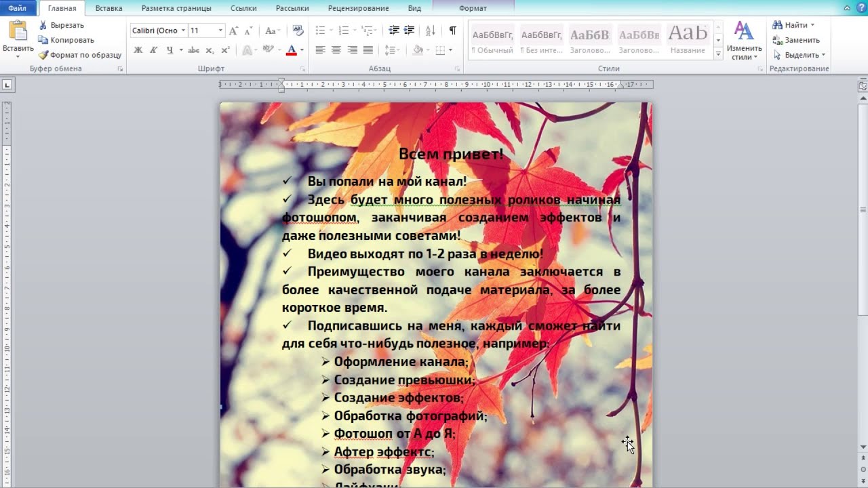The image size is (868, 488).
Task: Grow font size with the larger A icon
Action: pyautogui.click(x=234, y=30)
